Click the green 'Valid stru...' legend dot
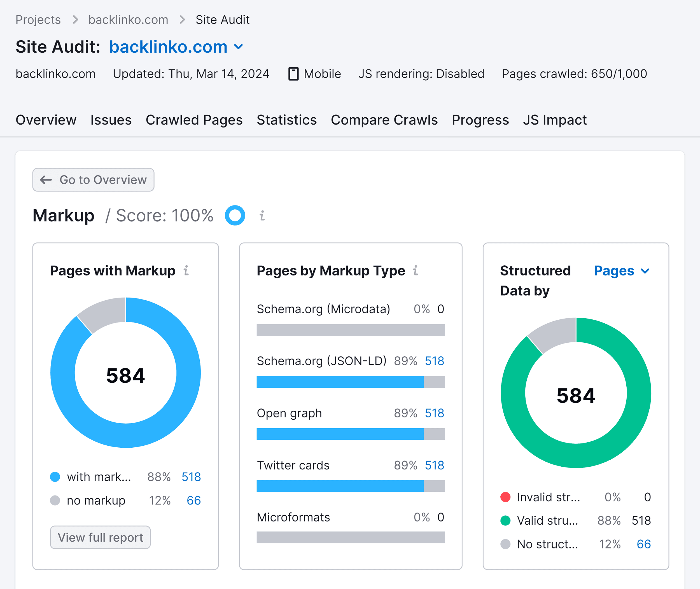 point(506,520)
